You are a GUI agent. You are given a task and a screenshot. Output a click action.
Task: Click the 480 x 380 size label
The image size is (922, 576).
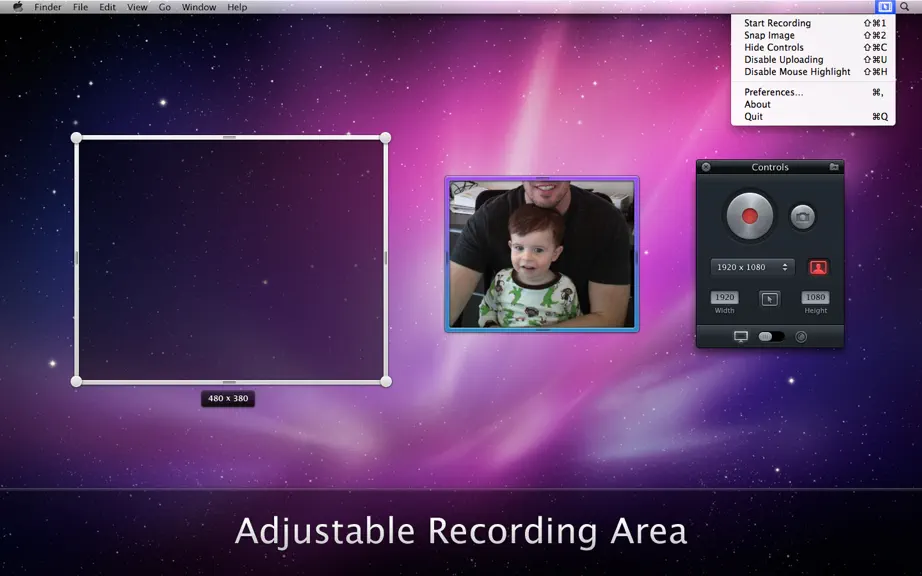tap(228, 398)
